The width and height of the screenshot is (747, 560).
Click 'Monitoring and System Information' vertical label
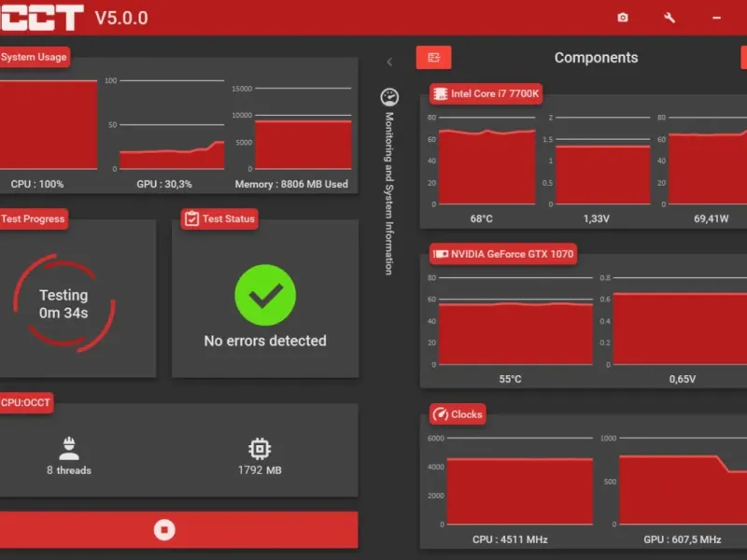pyautogui.click(x=389, y=193)
